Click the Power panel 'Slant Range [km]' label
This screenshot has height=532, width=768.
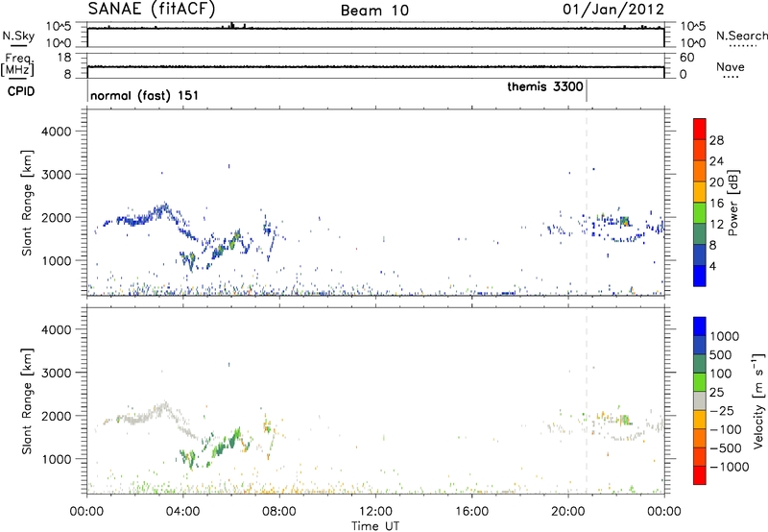tap(27, 203)
